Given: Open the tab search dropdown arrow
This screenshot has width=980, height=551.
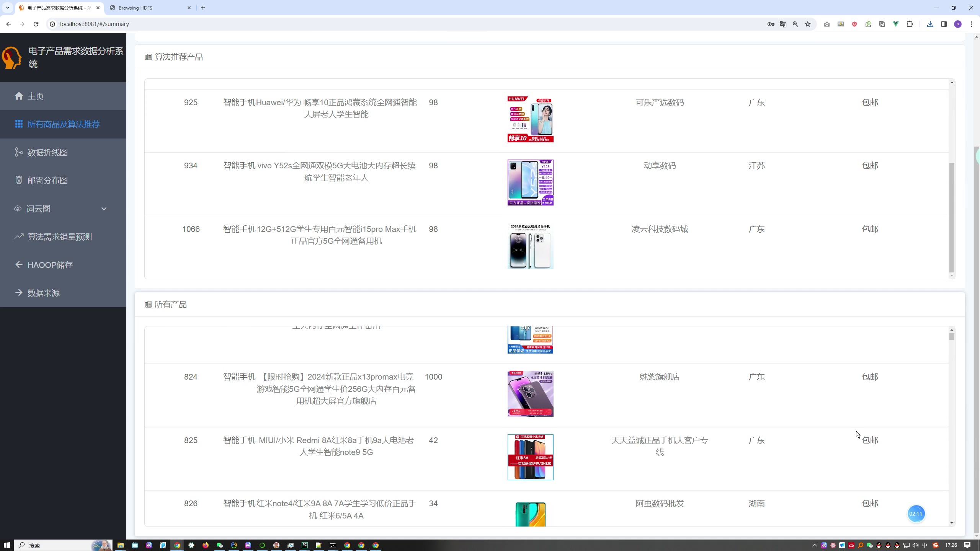Looking at the screenshot, I should (7, 8).
